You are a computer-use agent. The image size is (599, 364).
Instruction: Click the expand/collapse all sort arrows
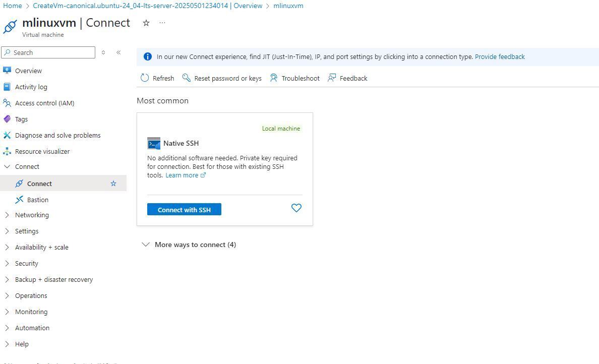coord(103,52)
